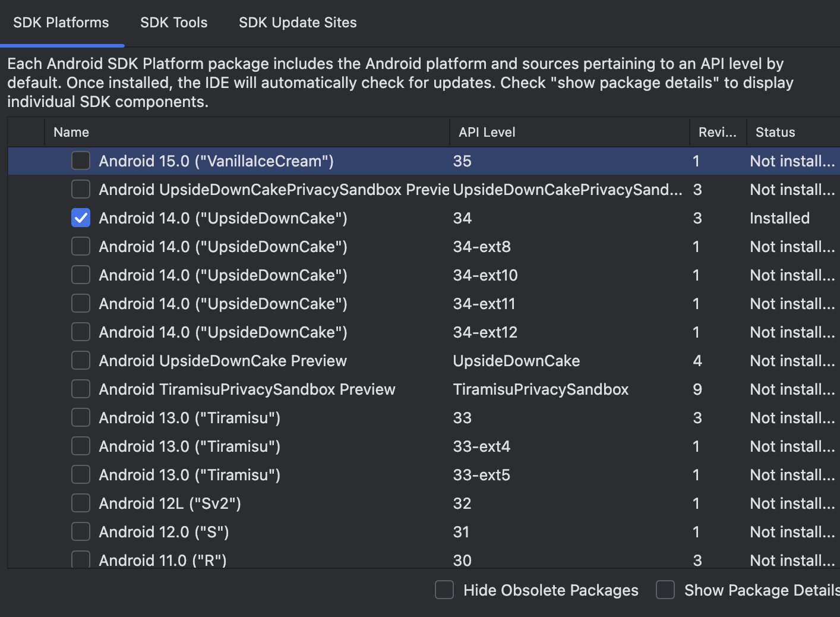The width and height of the screenshot is (840, 617).
Task: Check the Android 14.0 34-ext8 checkbox
Action: [x=81, y=246]
